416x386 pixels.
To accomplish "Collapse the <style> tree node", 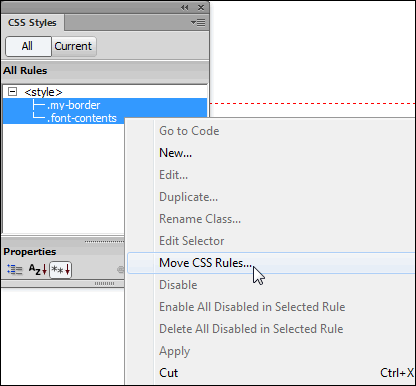I will click(12, 92).
